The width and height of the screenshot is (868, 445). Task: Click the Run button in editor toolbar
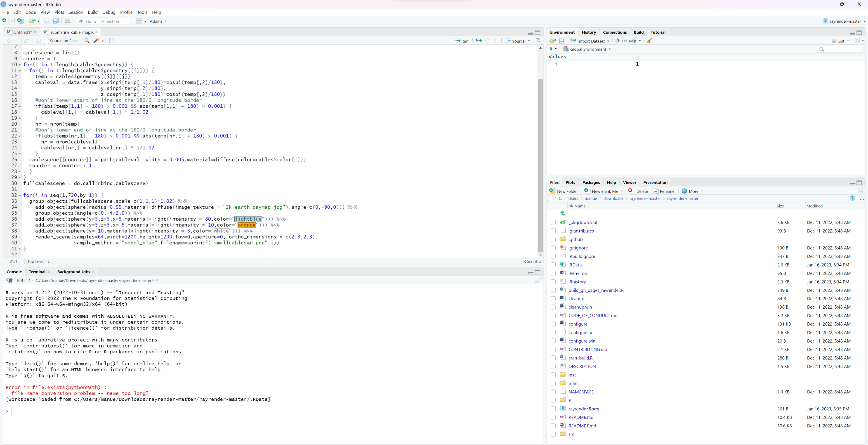click(x=461, y=41)
